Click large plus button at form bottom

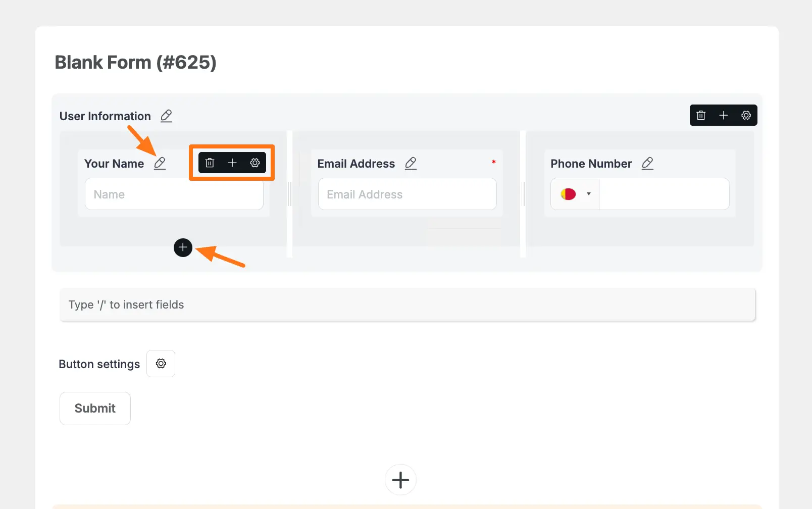point(400,480)
